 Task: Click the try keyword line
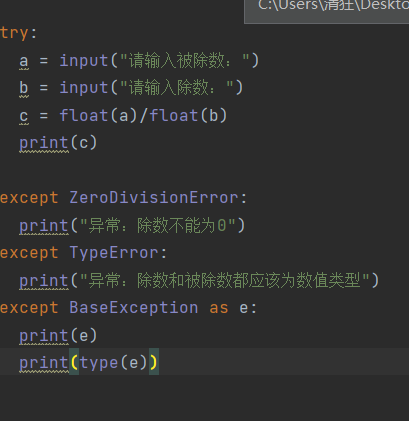click(x=18, y=33)
